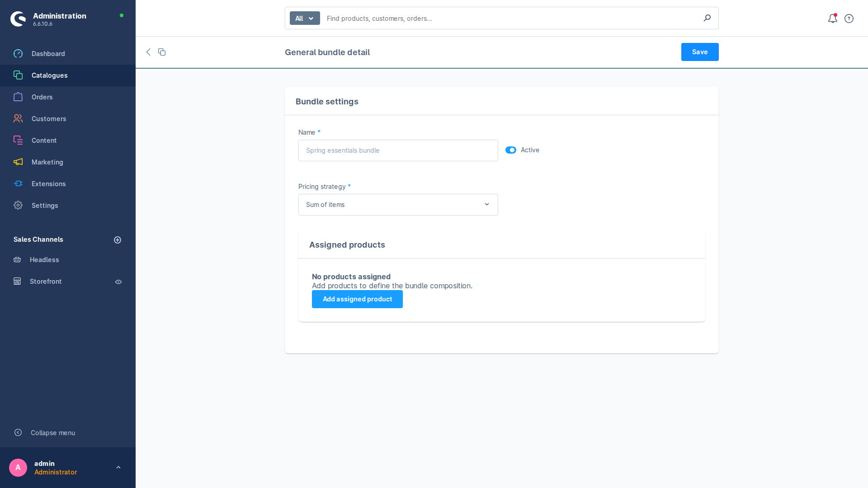Click the back arrow icon

[x=148, y=52]
